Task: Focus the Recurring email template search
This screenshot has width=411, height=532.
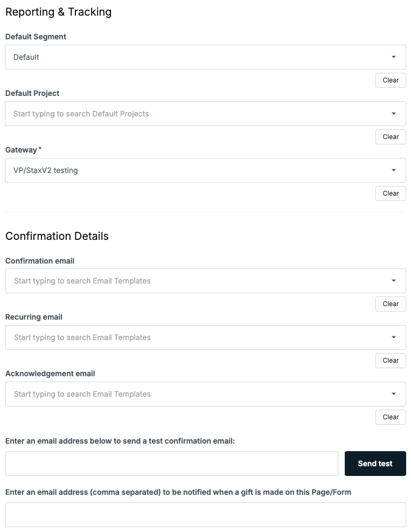Action: 206,337
